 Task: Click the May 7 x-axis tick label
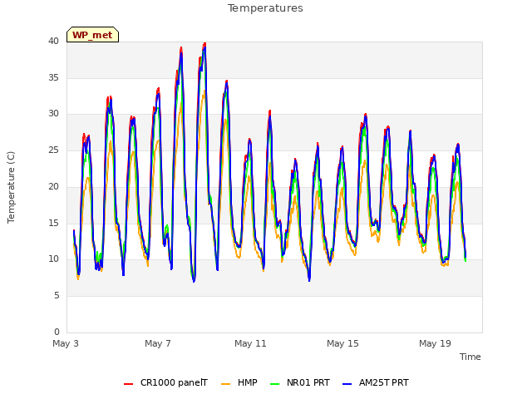pos(158,343)
